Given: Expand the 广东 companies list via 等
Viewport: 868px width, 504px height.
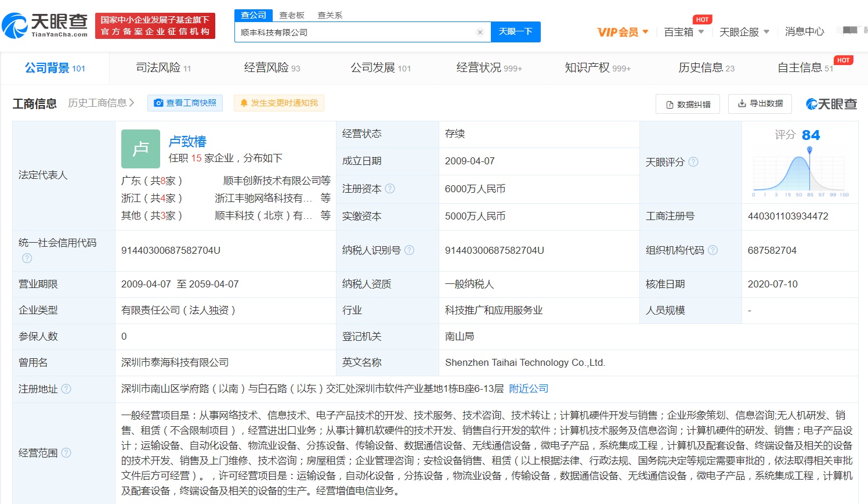Looking at the screenshot, I should pos(325,181).
